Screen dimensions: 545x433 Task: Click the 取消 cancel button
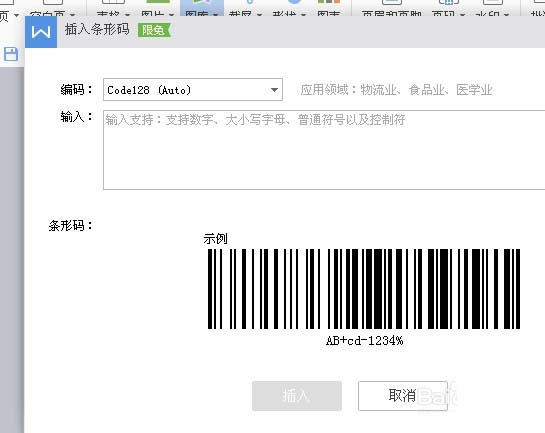tap(403, 396)
